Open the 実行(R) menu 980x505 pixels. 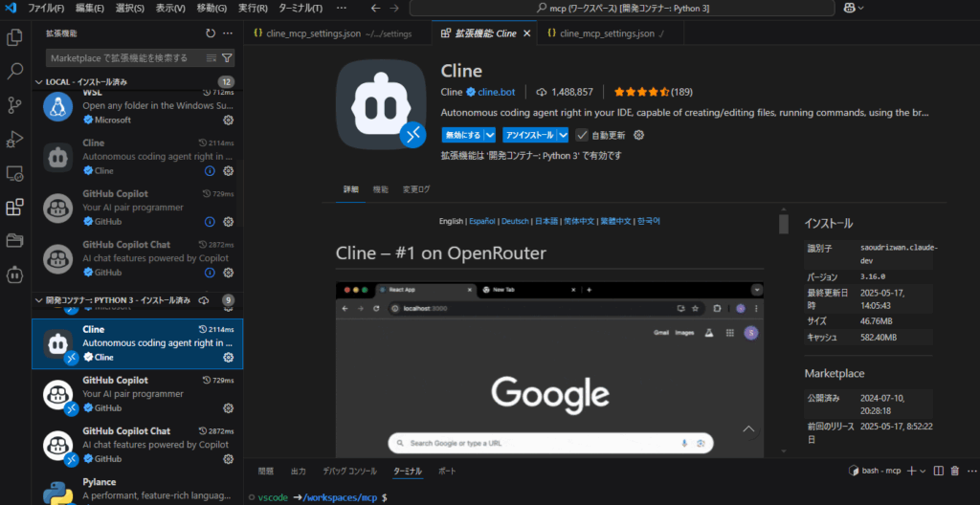[x=253, y=8]
